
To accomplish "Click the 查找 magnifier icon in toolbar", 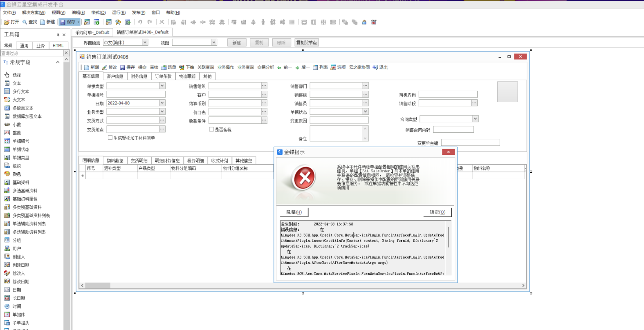I will click(x=25, y=22).
